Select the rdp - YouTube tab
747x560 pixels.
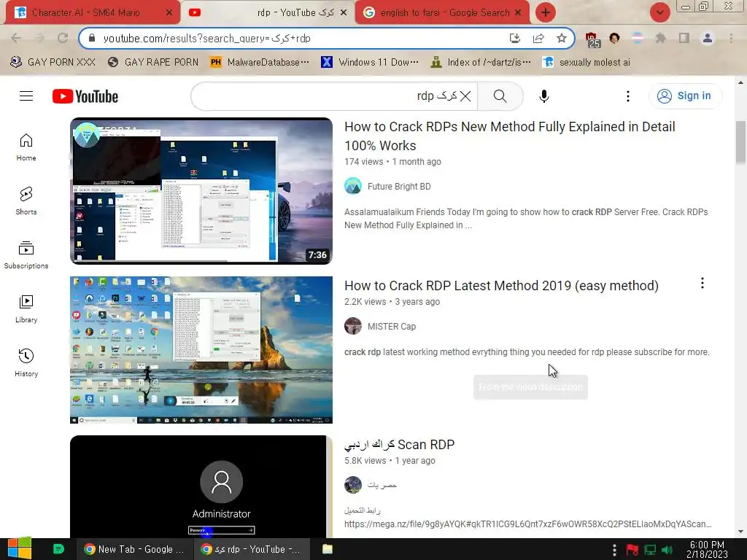tap(268, 13)
